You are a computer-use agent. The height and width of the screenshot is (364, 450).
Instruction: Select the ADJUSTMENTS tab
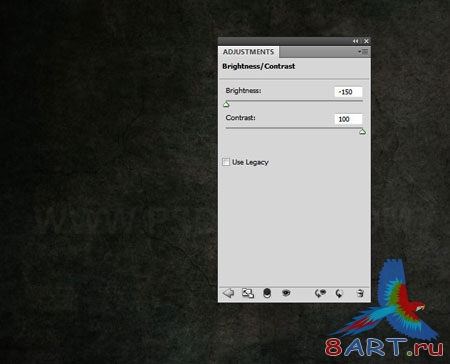[248, 52]
